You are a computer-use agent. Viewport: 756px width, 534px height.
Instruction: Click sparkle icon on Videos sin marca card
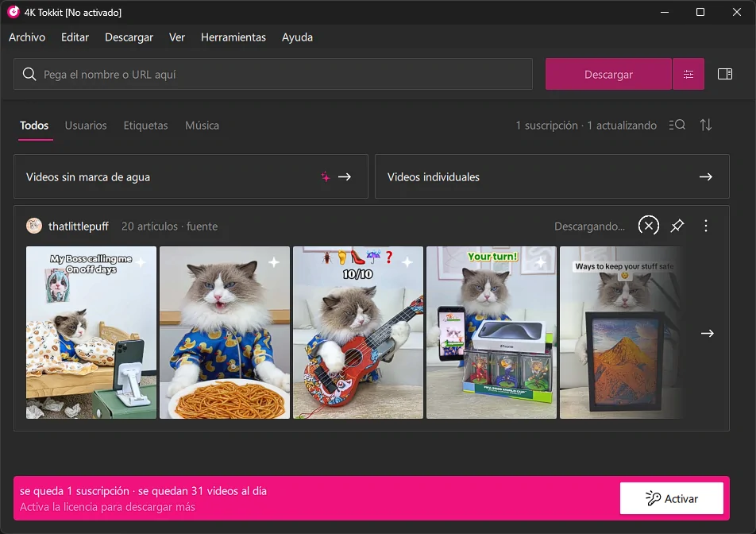click(326, 176)
